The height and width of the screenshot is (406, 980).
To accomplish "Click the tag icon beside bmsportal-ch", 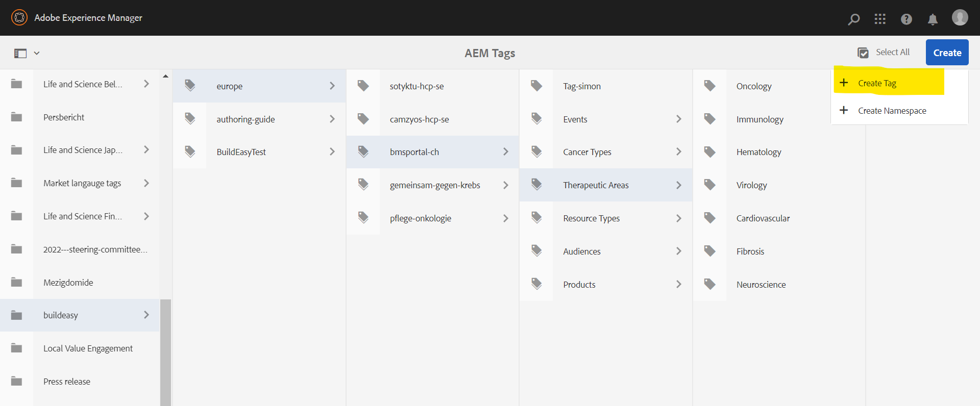I will 363,151.
